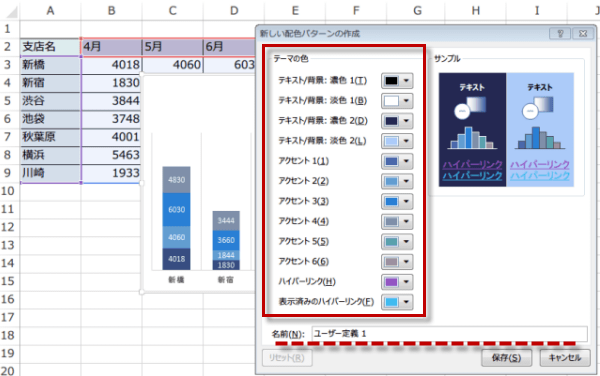Image resolution: width=600 pixels, height=376 pixels.
Task: Select cell 渋谷
Action: [50, 101]
